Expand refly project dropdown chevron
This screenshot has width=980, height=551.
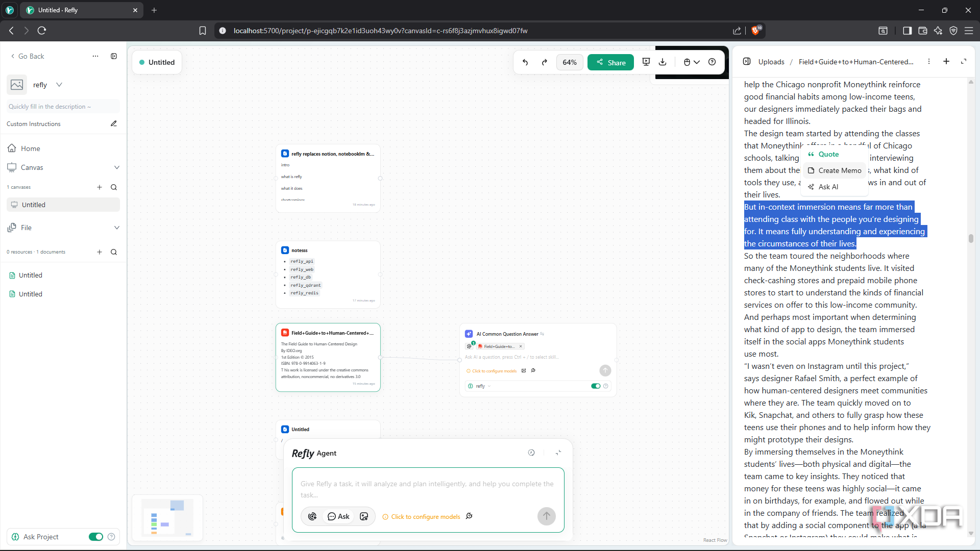pyautogui.click(x=59, y=85)
